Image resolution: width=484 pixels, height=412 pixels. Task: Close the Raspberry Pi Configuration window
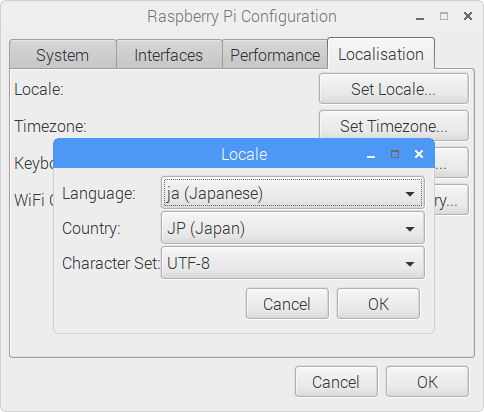tap(468, 16)
